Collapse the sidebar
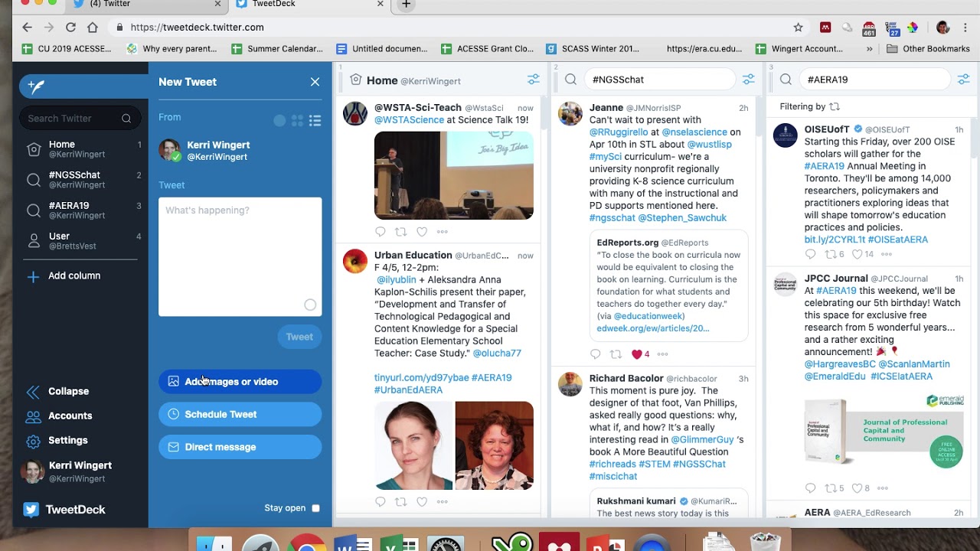 [58, 392]
